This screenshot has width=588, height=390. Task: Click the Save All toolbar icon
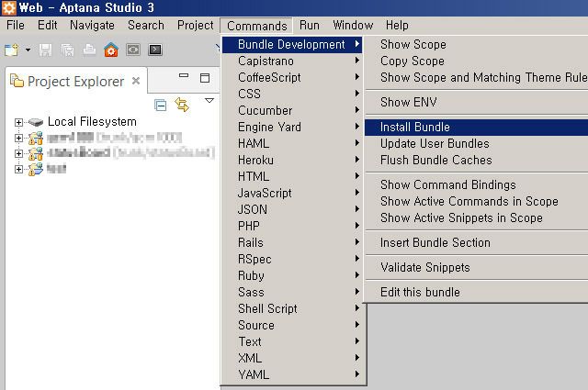click(67, 50)
